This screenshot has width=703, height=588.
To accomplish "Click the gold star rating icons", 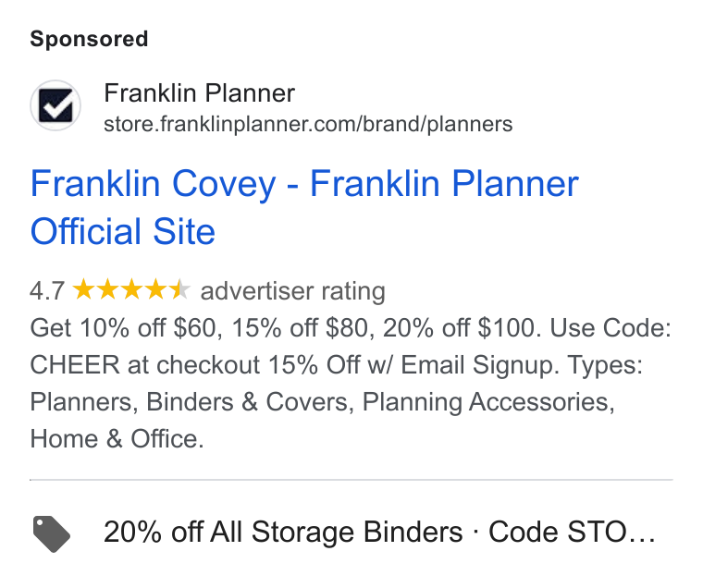I will click(131, 289).
